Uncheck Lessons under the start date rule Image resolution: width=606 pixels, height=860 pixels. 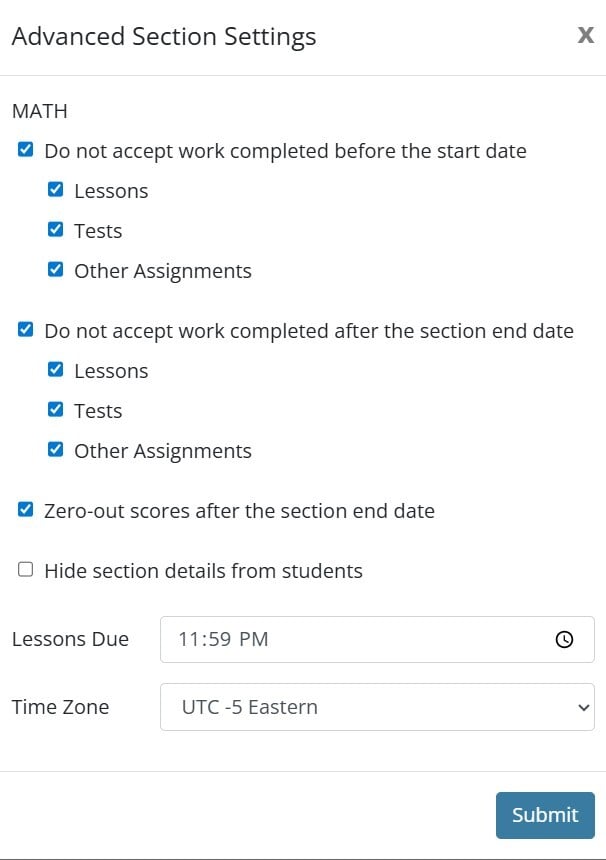coord(55,188)
